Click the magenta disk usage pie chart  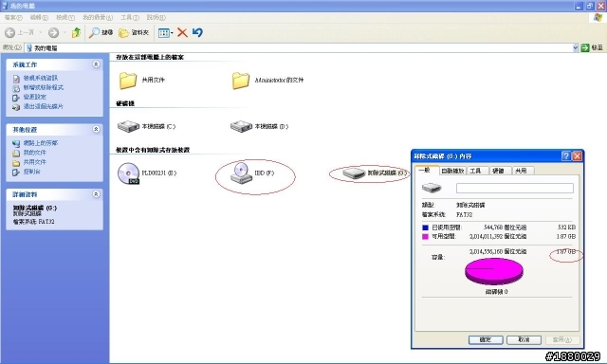click(494, 271)
